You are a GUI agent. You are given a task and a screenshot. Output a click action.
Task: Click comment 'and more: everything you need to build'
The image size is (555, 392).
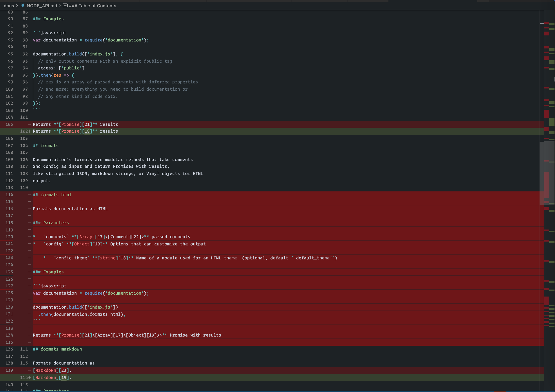click(113, 89)
